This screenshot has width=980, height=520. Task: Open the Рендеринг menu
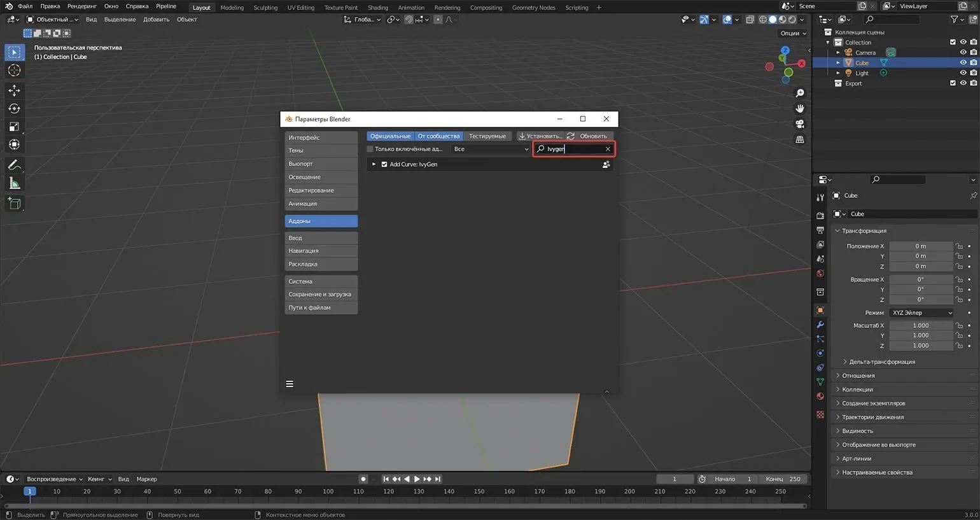pyautogui.click(x=81, y=6)
